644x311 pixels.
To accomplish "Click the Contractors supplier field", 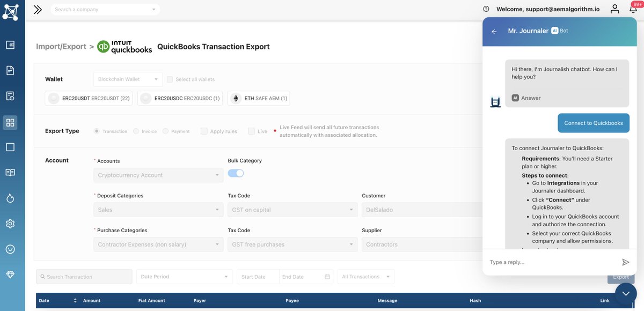I will point(422,245).
